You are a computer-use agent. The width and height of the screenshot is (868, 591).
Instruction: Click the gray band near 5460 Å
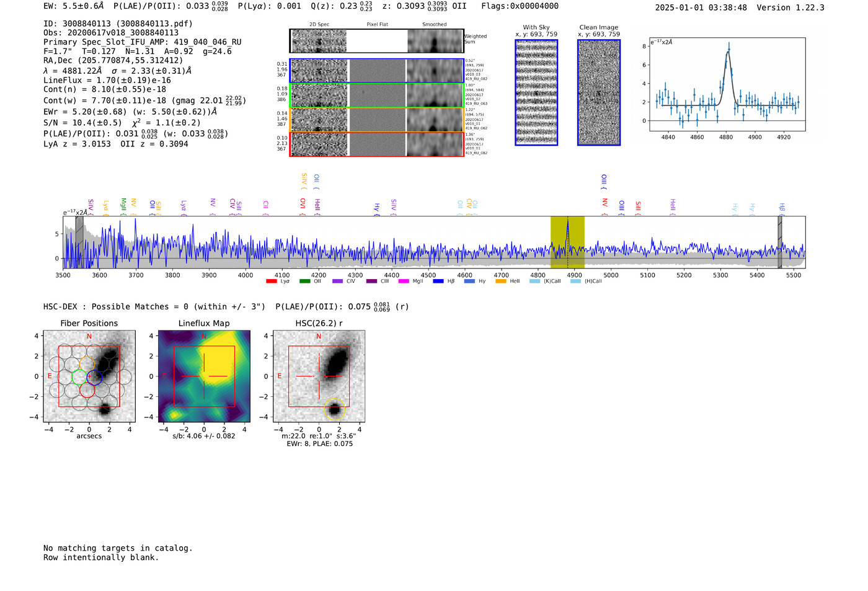click(x=780, y=242)
